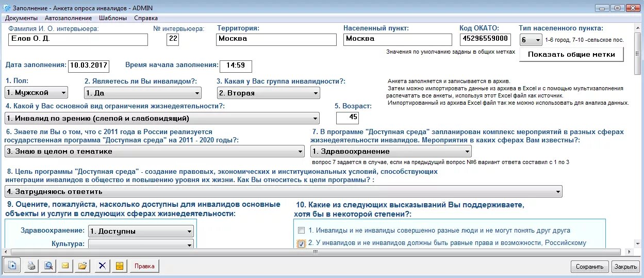
Task: Click the interviewer name field Елов О. Д.
Action: coord(78,39)
